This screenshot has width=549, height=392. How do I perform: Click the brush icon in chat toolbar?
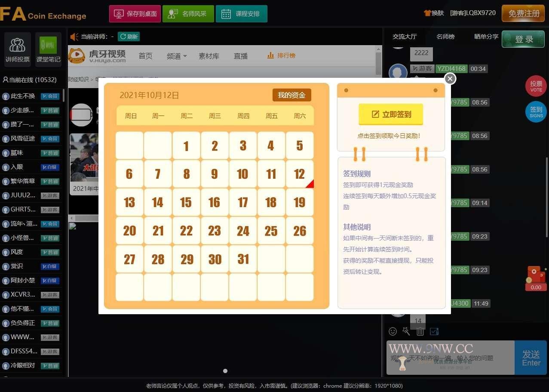[x=406, y=331]
